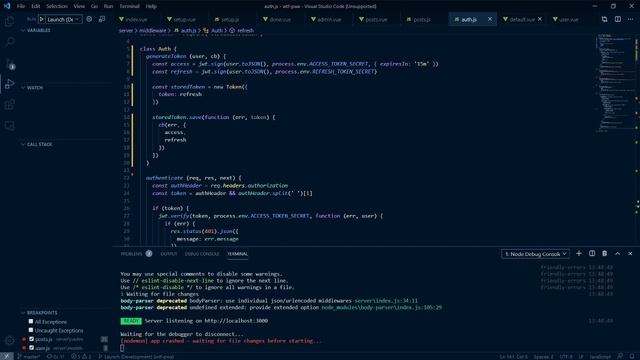Image resolution: width=640 pixels, height=360 pixels.
Task: Click the server breadcrumb segment
Action: point(126,30)
